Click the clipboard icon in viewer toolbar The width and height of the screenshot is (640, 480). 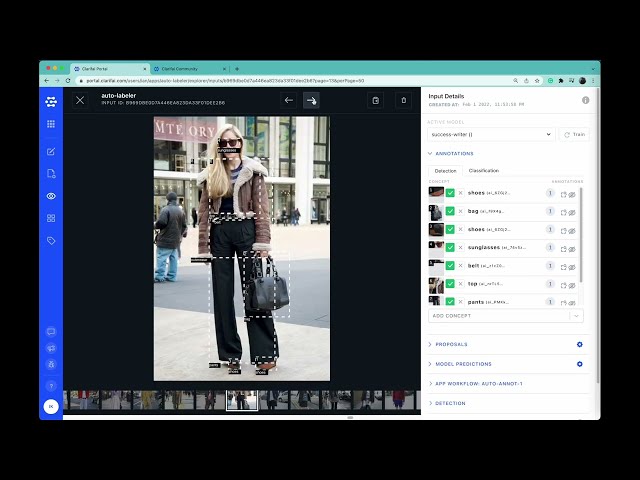coord(376,100)
